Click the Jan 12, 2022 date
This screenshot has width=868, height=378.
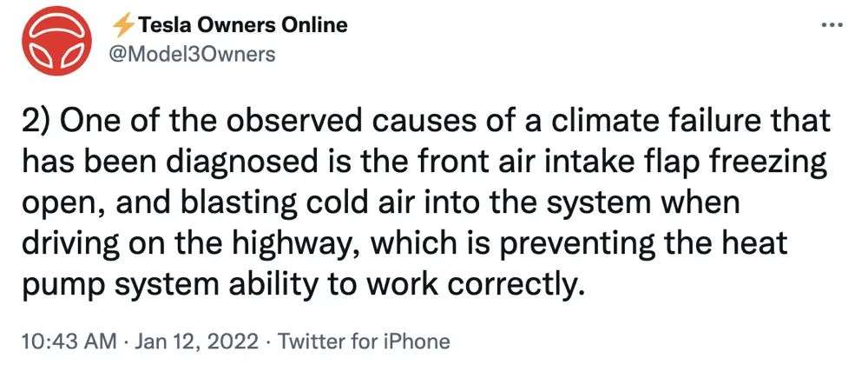(178, 341)
